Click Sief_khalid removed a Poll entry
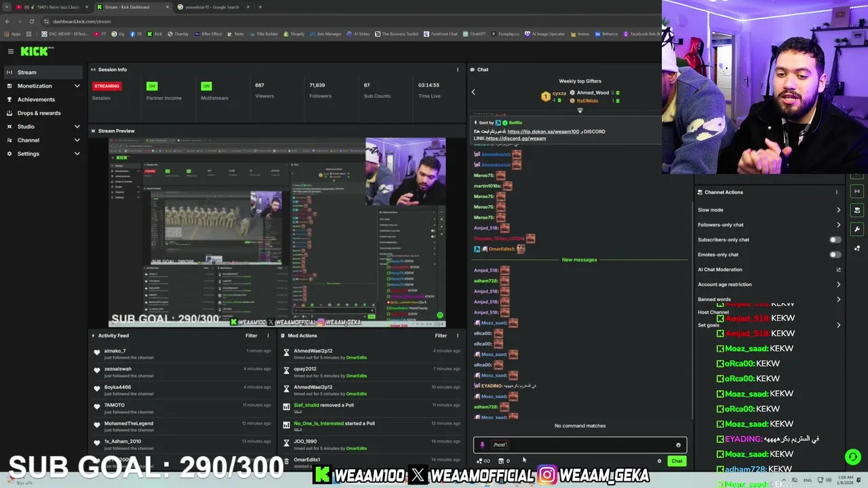The image size is (868, 488). pos(372,408)
